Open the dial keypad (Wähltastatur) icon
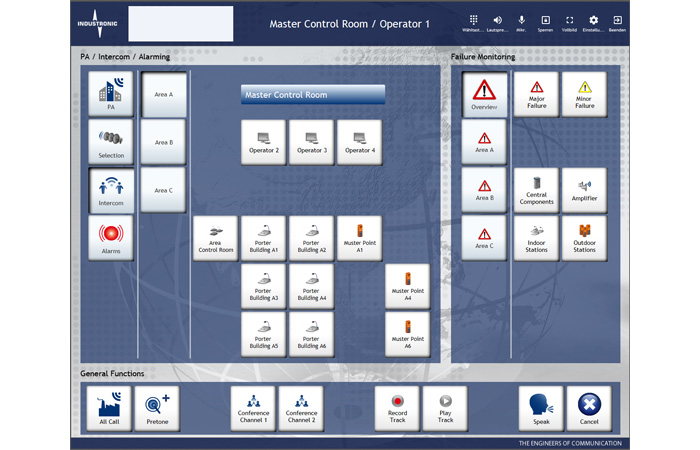Screen dimensions: 700x450 point(473,22)
